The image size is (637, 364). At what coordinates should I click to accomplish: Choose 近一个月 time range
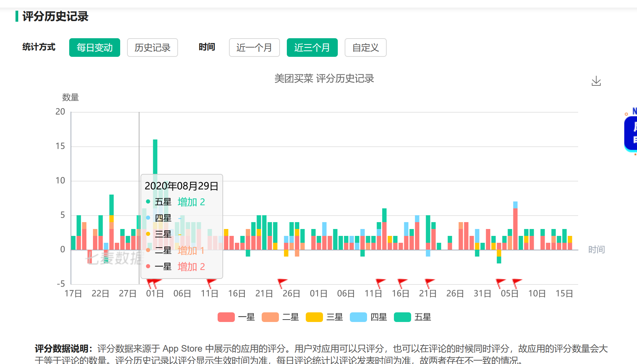254,48
